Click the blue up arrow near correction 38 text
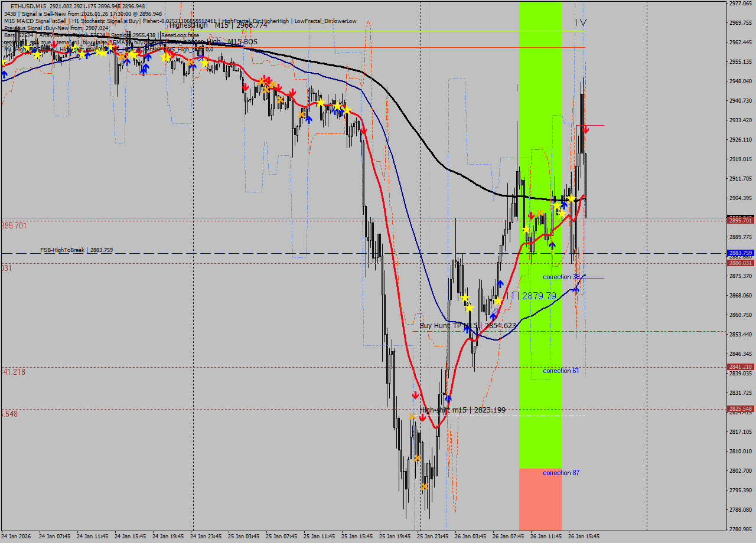 pyautogui.click(x=576, y=289)
